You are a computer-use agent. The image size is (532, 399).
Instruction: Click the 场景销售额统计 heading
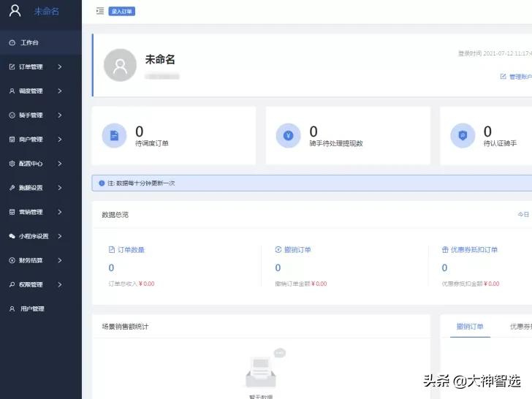pos(125,327)
